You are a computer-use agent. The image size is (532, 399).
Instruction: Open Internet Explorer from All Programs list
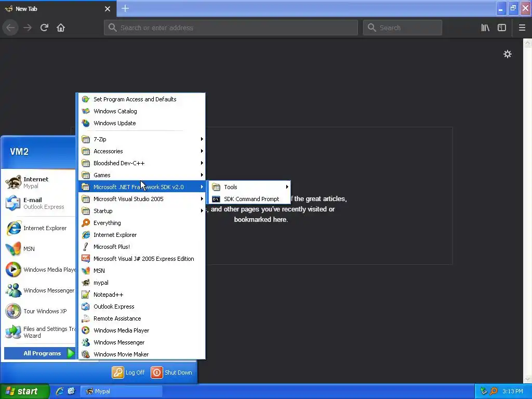pyautogui.click(x=142, y=235)
